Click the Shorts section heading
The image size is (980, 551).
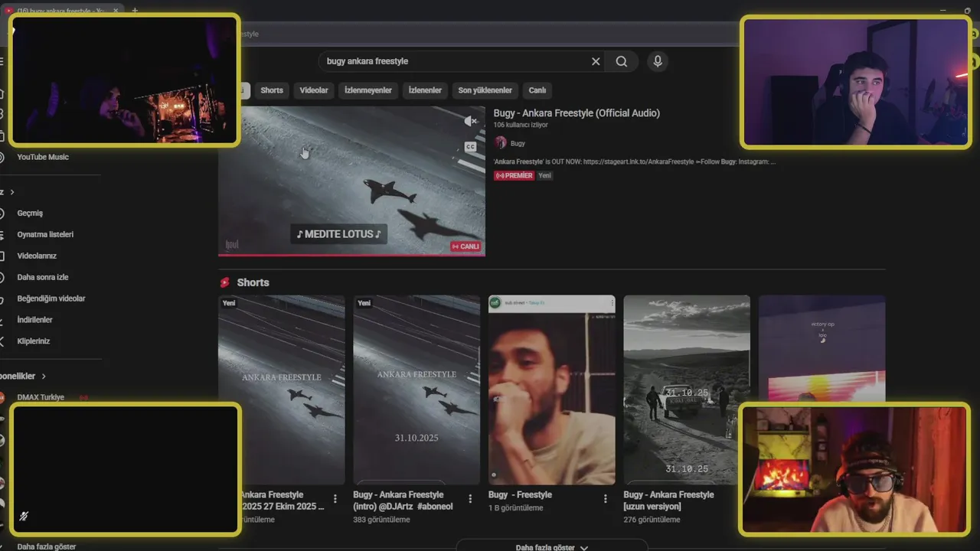tap(253, 282)
